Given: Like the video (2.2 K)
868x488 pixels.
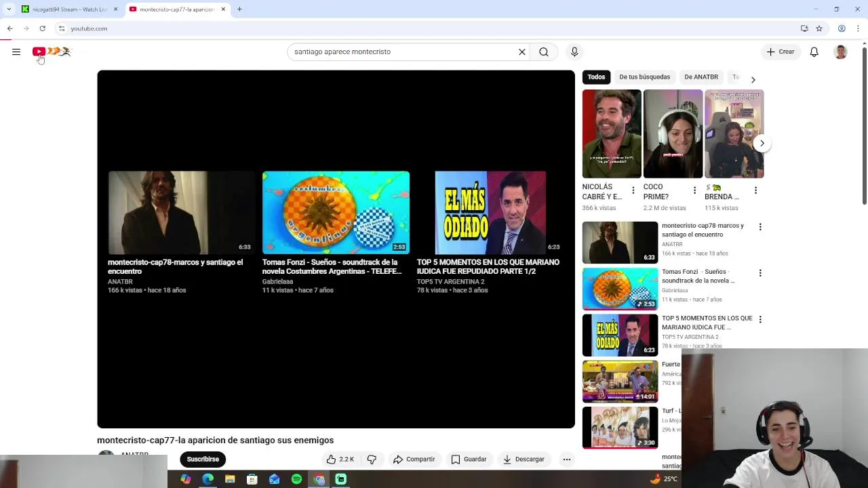Looking at the screenshot, I should 340,459.
